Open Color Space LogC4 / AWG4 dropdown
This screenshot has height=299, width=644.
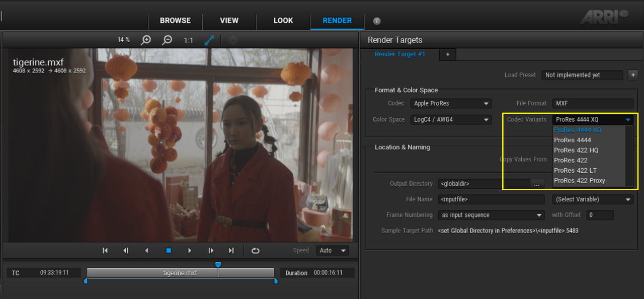[451, 120]
